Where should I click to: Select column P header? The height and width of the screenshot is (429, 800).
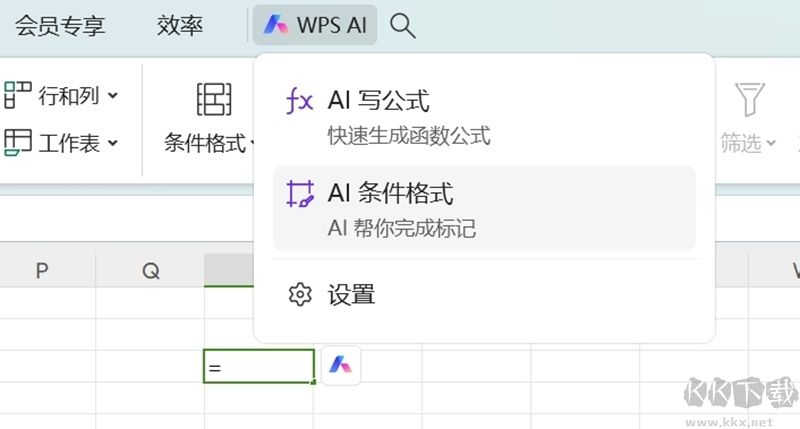pos(42,270)
